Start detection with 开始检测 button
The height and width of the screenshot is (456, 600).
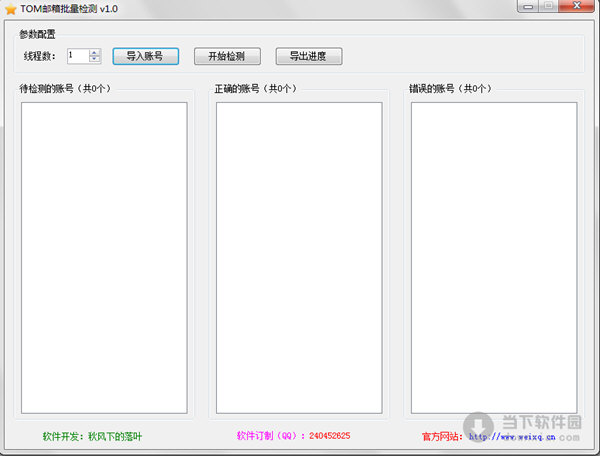pyautogui.click(x=227, y=56)
